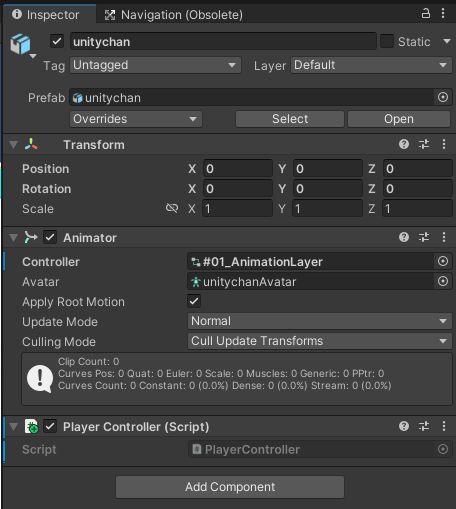Screen dimensions: 456x509
Task: Click the Culling Mode label
Action: coord(59,342)
